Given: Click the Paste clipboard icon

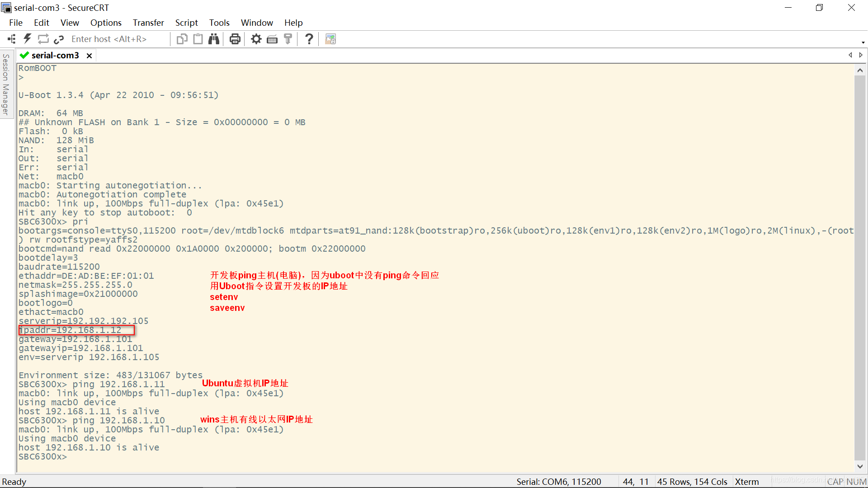Looking at the screenshot, I should [198, 39].
